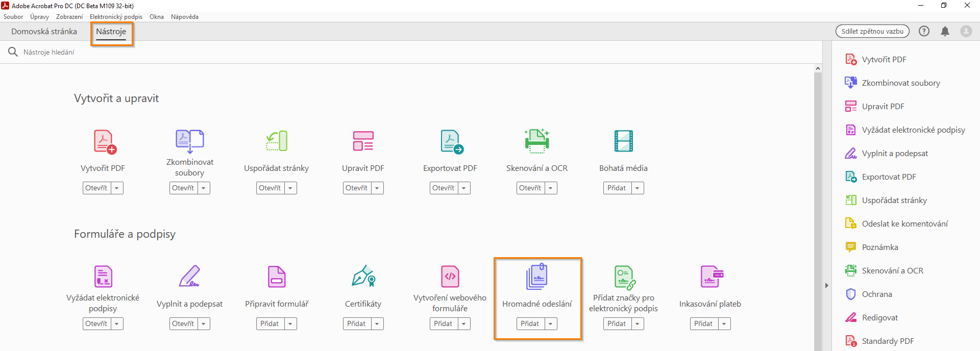Click Přidat button under Bohatá média
This screenshot has width=980, height=351.
tap(618, 188)
